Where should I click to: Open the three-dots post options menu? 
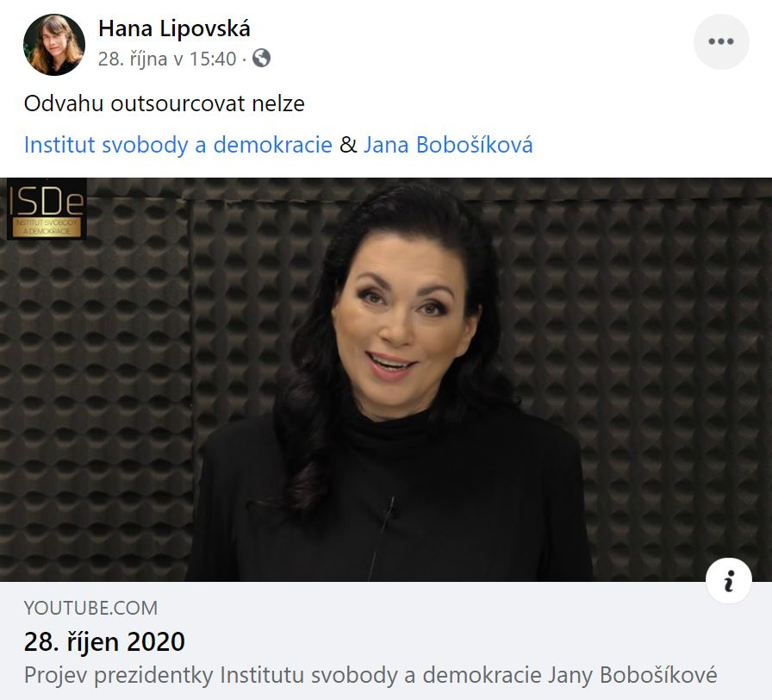[721, 42]
